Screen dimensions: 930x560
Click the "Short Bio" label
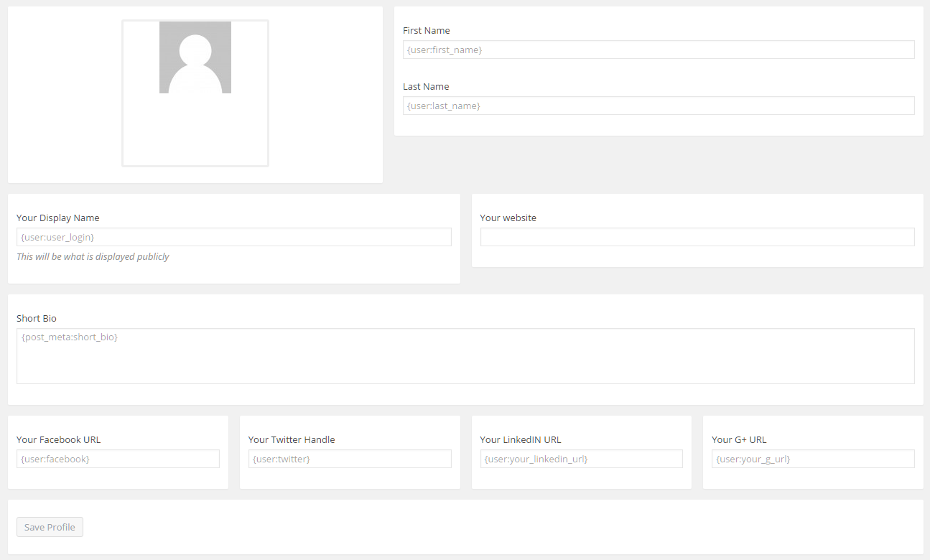click(x=37, y=319)
